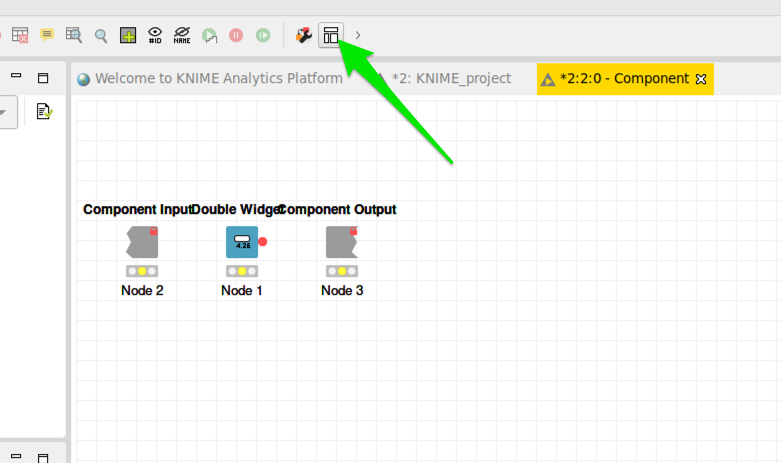Expand toolbar overflow chevron
Image resolution: width=781 pixels, height=463 pixels.
[x=358, y=35]
